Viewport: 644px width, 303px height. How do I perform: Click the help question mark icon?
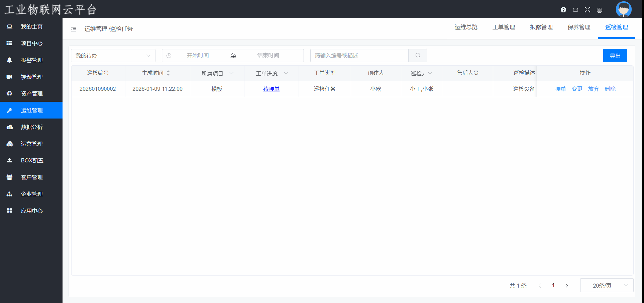pyautogui.click(x=563, y=10)
